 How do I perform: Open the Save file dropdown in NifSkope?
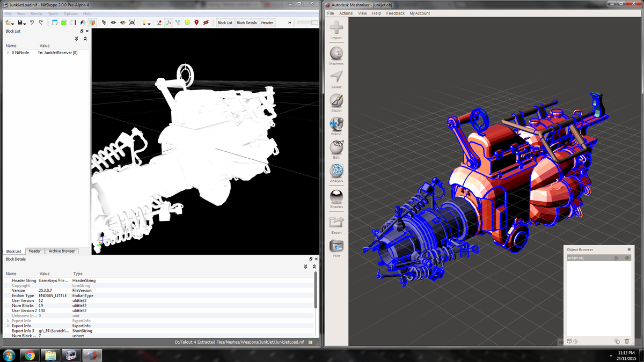click(25, 23)
